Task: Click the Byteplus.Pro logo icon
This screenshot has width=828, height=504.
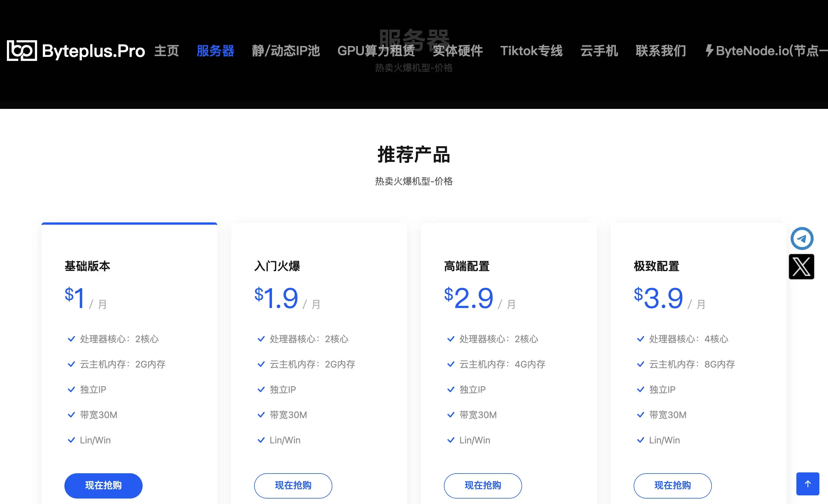Action: [22, 51]
